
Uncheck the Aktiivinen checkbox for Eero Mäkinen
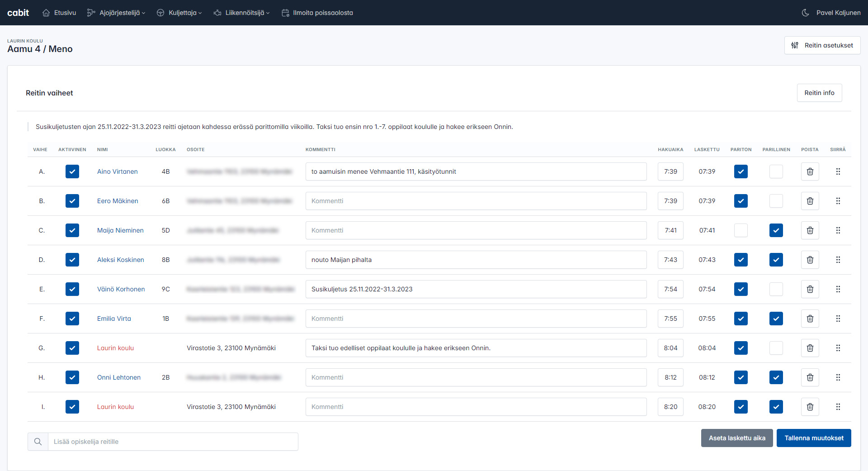coord(72,201)
